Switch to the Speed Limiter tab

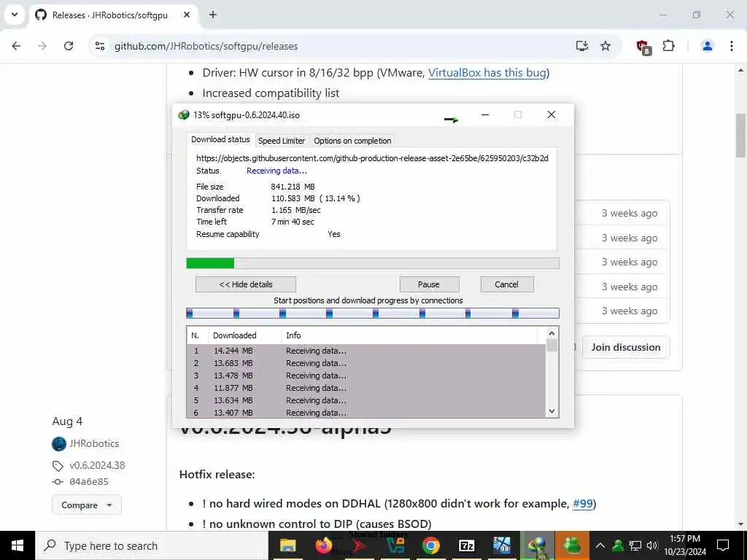[x=282, y=141]
